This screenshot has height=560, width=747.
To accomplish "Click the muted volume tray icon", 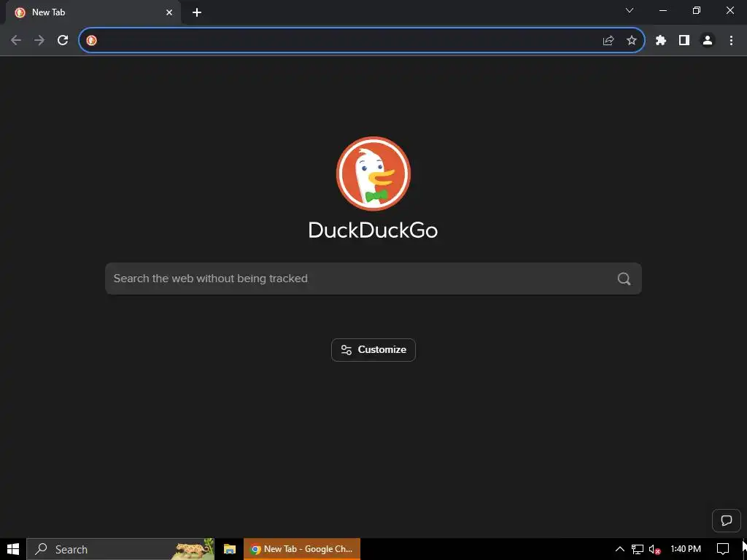I will (x=654, y=550).
